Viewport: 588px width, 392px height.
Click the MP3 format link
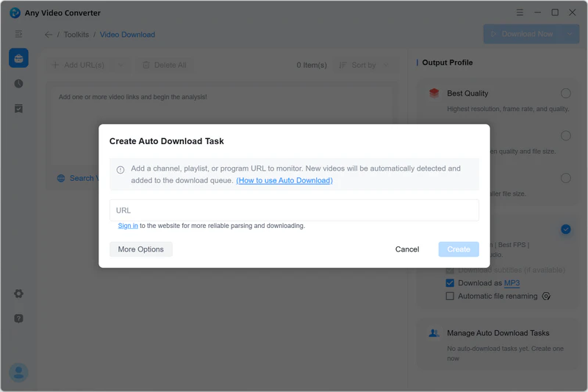click(512, 283)
